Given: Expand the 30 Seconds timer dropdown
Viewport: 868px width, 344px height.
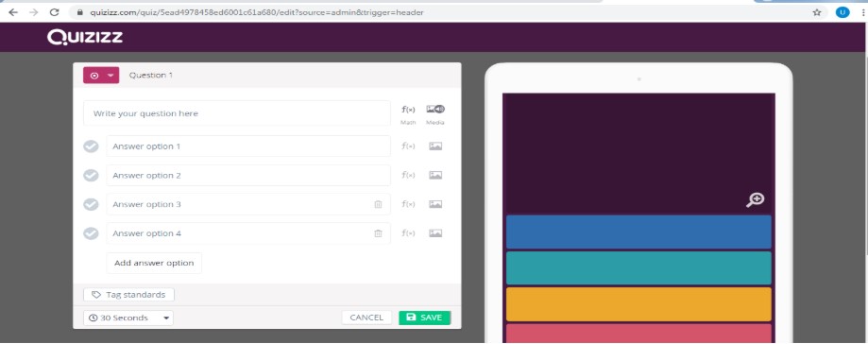Looking at the screenshot, I should point(128,318).
